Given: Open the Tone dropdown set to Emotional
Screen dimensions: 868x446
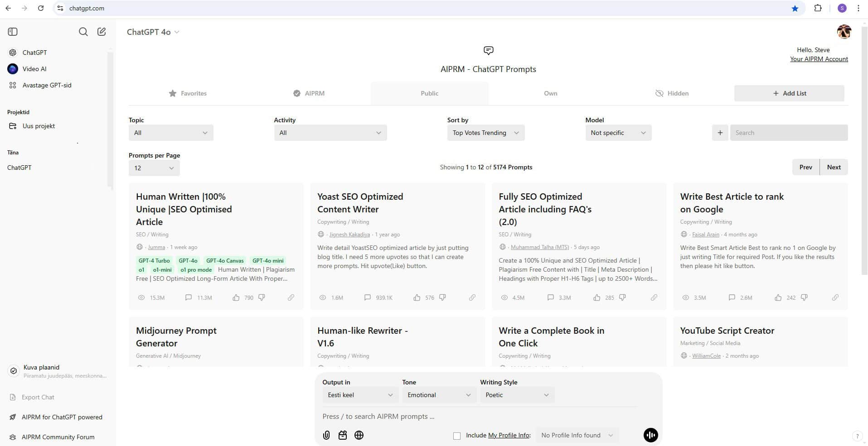Looking at the screenshot, I should point(439,395).
